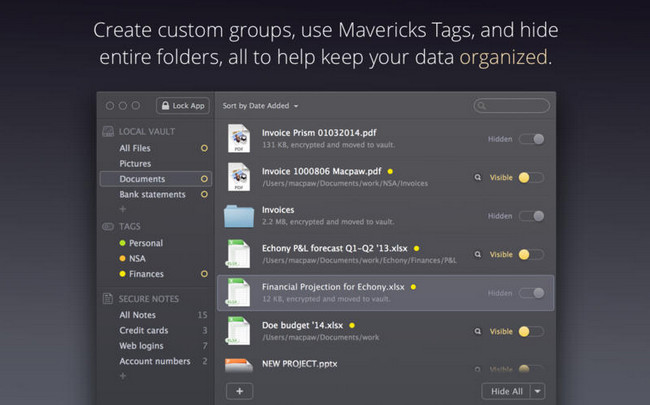Click the Lock App button
This screenshot has height=405, width=650.
click(x=182, y=105)
